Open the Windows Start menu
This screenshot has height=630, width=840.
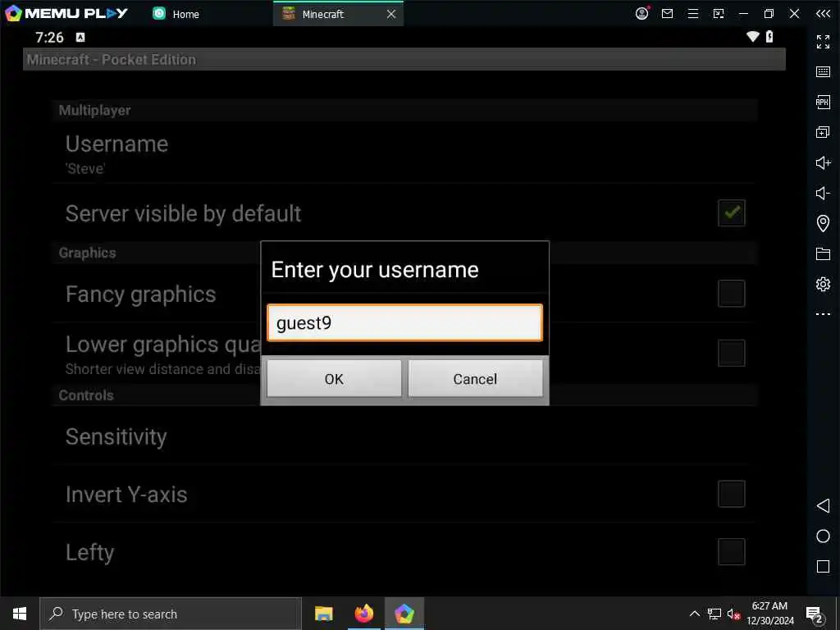click(x=20, y=614)
